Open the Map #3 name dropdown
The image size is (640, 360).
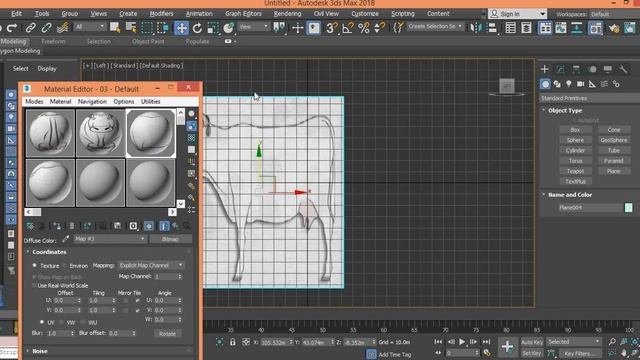pos(110,239)
